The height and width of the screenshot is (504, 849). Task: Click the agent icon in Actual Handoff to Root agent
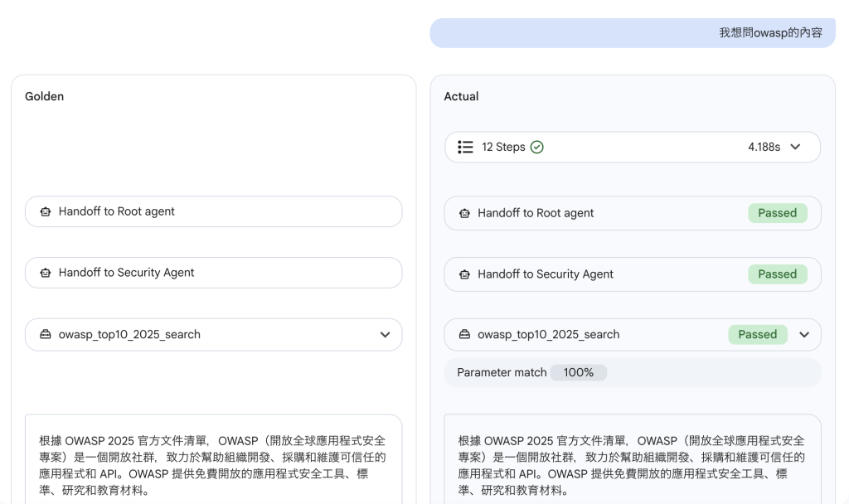point(464,213)
